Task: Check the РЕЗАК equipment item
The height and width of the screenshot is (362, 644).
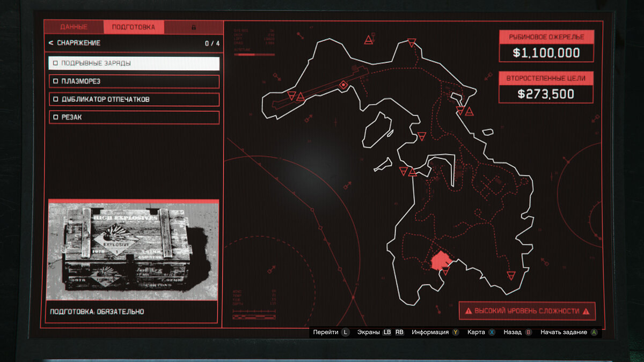Action: tap(55, 117)
